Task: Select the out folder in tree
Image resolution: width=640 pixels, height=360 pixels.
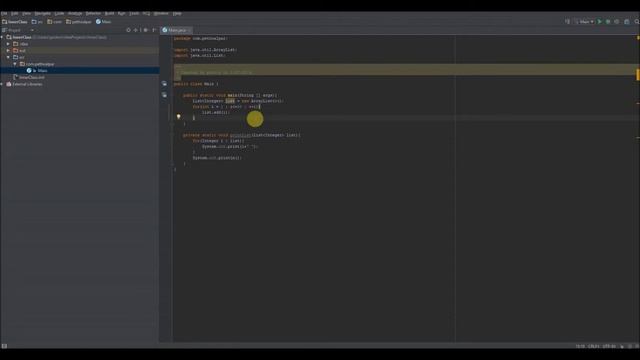Action: (19, 51)
